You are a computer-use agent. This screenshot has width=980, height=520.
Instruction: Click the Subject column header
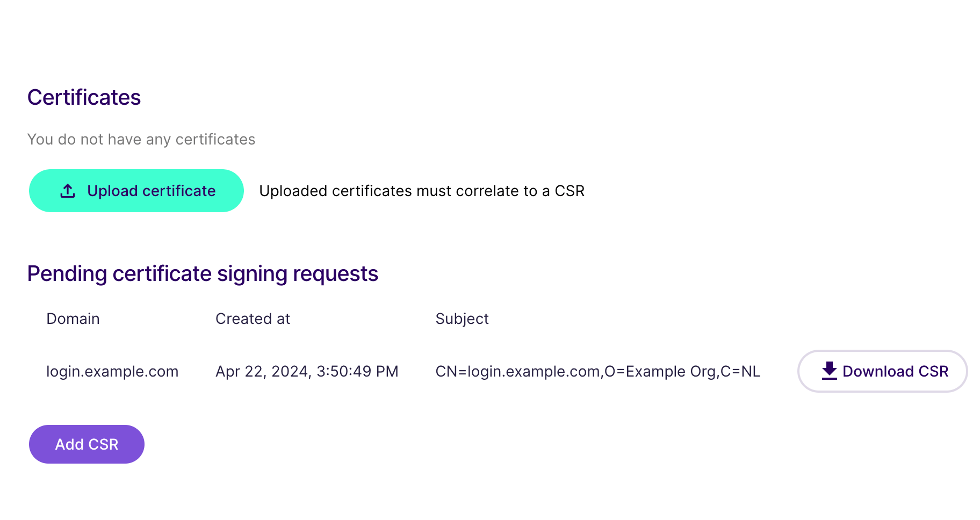[x=462, y=319]
